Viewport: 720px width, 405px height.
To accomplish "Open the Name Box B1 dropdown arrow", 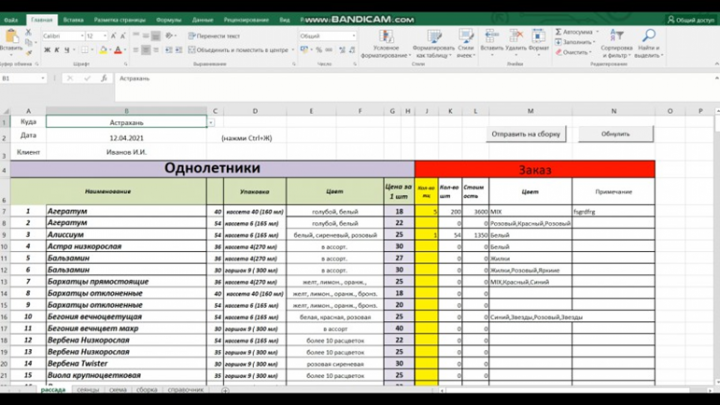I will pos(43,79).
